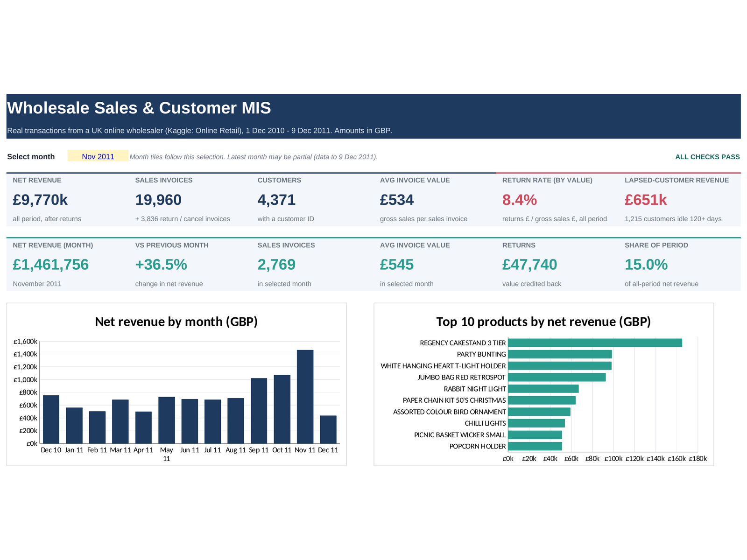Click the RETURN RATE (BY VALUE) heading
747x560 pixels.
point(547,180)
